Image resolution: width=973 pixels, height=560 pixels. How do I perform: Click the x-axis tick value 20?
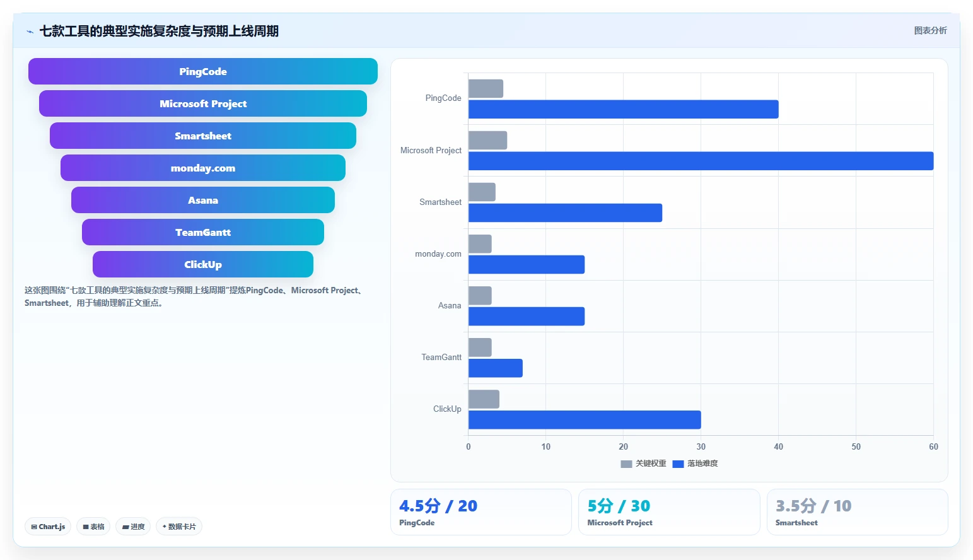pyautogui.click(x=624, y=447)
